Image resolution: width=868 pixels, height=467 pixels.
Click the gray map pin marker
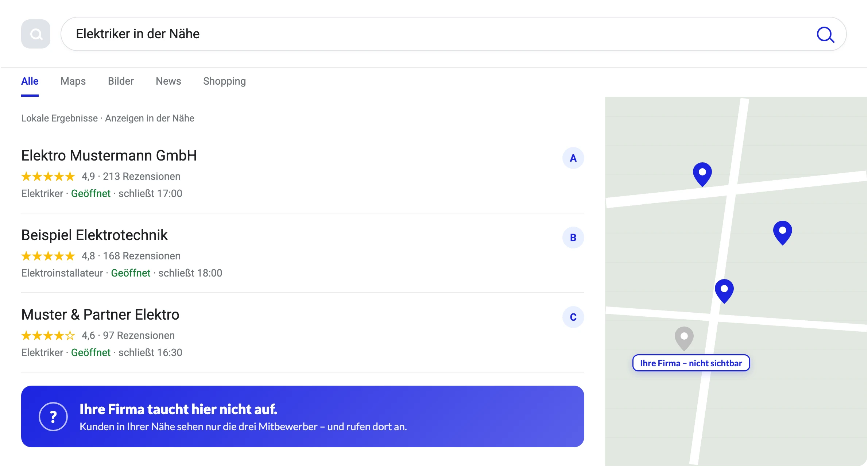pyautogui.click(x=684, y=338)
